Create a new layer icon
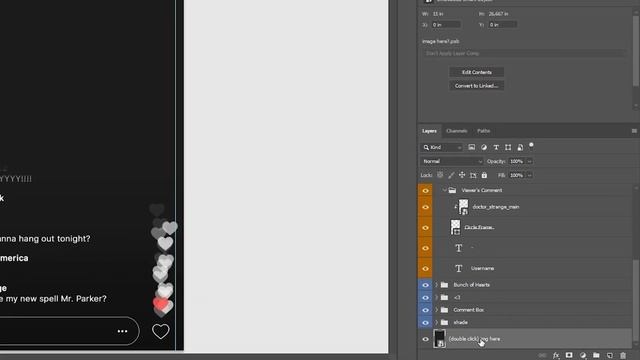This screenshot has width=640, height=360. click(609, 356)
